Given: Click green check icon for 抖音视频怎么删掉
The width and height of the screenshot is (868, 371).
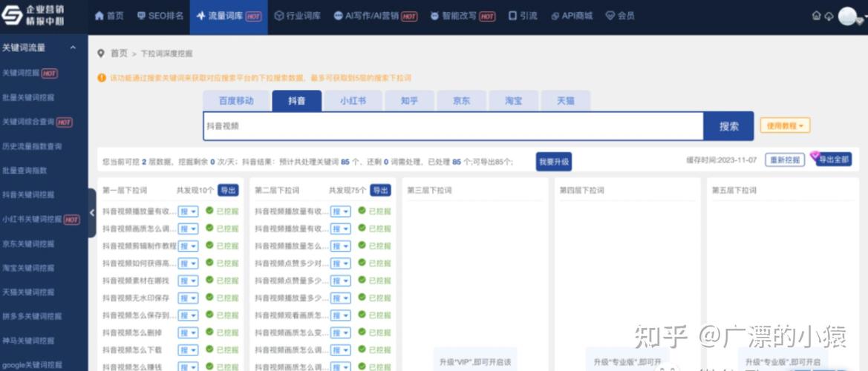Looking at the screenshot, I should [209, 332].
